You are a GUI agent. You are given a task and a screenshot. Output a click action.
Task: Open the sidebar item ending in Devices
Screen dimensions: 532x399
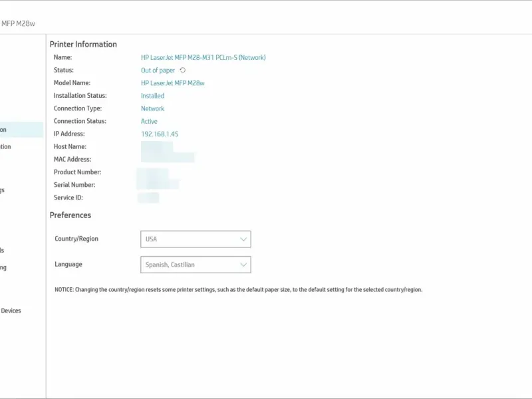(x=11, y=311)
